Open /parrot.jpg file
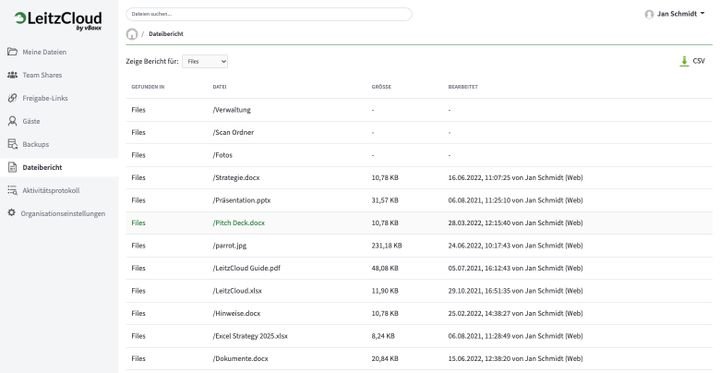The height and width of the screenshot is (373, 720). pos(230,245)
